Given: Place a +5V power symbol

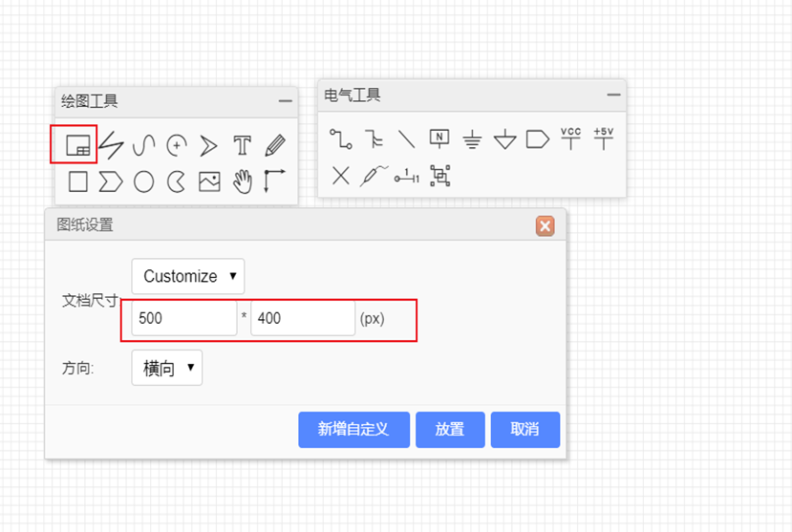Looking at the screenshot, I should (603, 138).
